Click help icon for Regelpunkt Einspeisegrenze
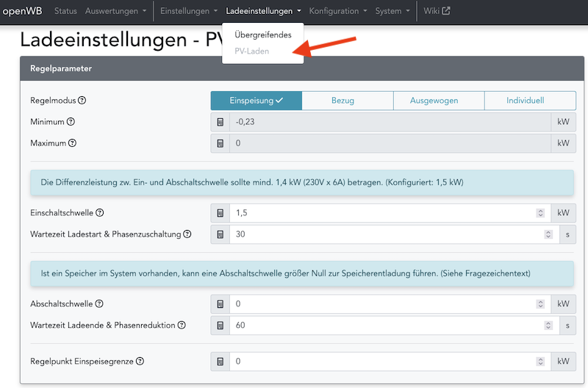 pos(140,362)
